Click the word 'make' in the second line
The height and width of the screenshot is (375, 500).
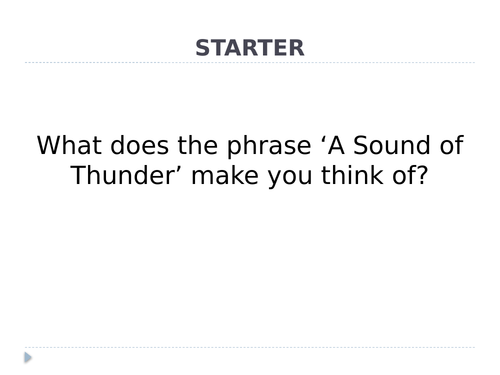pos(225,175)
